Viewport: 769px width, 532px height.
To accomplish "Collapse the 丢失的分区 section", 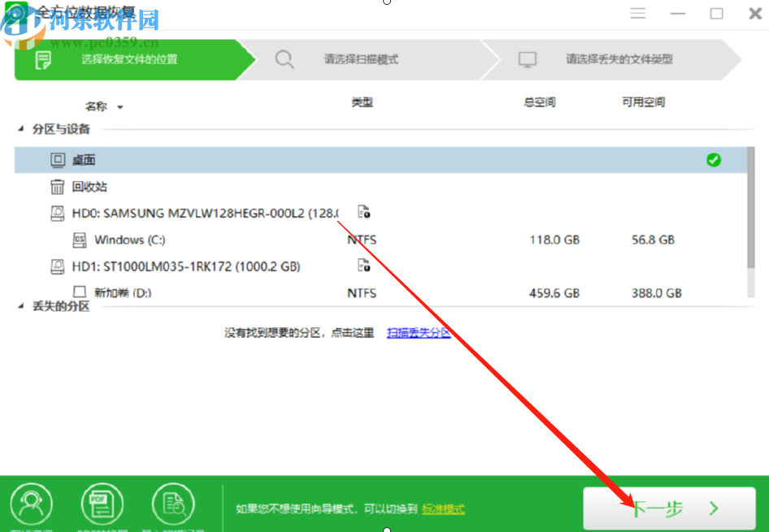I will (x=20, y=306).
